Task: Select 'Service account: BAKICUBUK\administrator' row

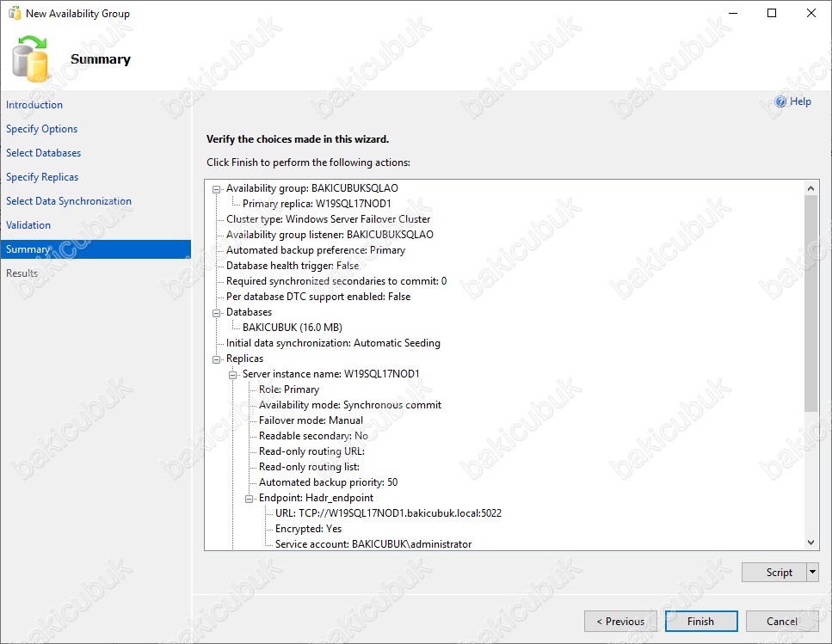Action: point(373,544)
